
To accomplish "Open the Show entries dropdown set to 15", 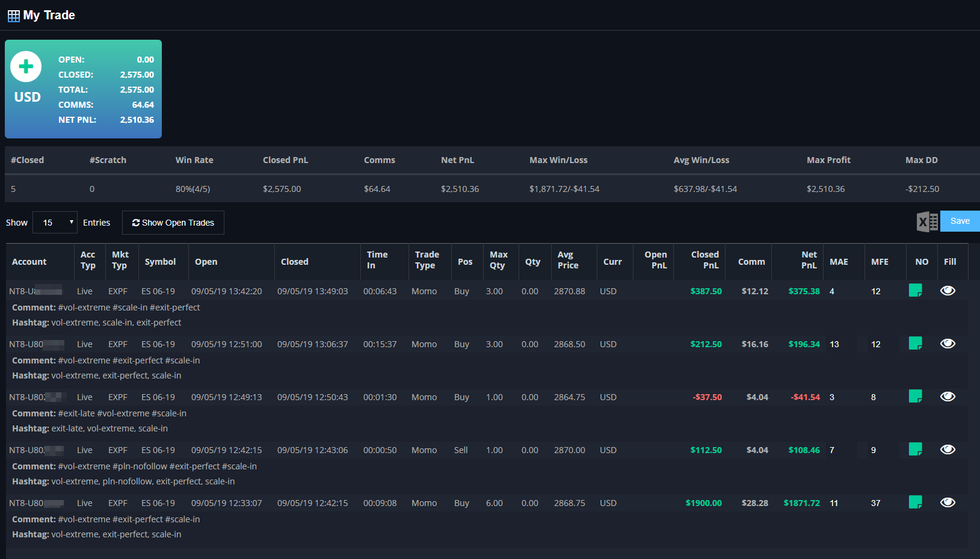I will 55,223.
